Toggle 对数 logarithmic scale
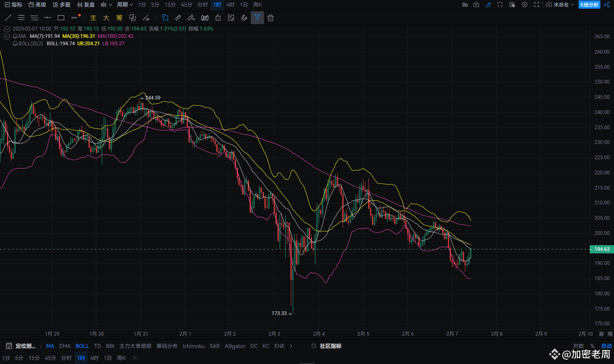This screenshot has width=614, height=364. click(x=579, y=346)
